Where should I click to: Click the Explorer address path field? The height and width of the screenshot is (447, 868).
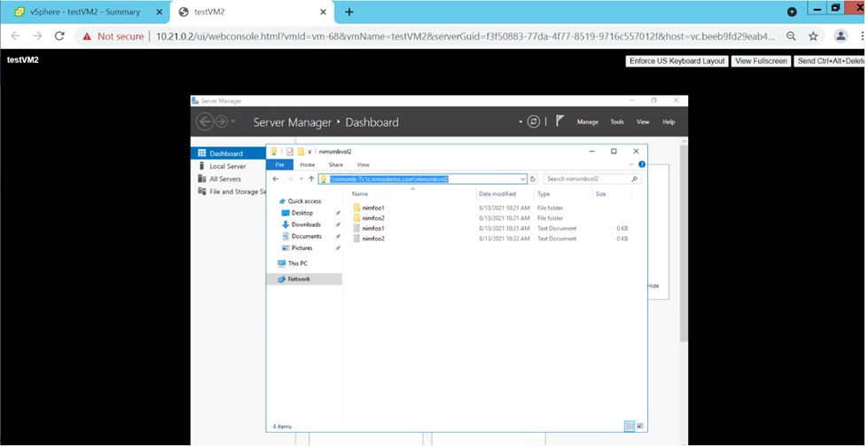tap(423, 179)
